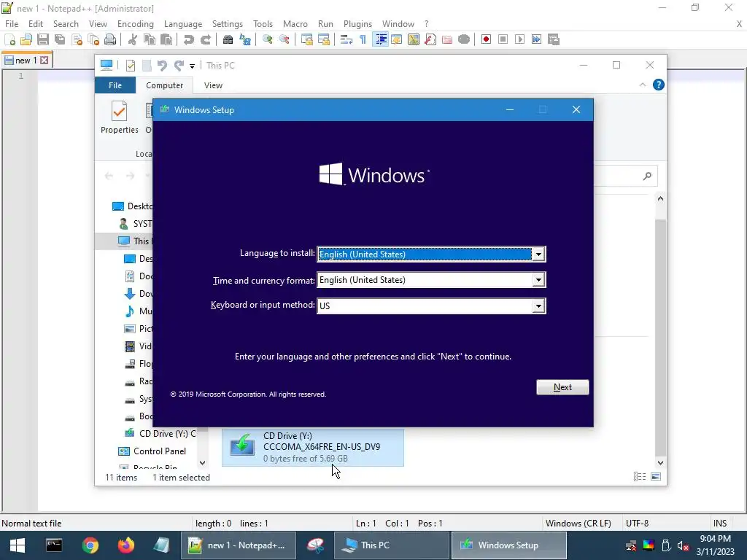Open the Notepad++ File menu

pos(12,24)
